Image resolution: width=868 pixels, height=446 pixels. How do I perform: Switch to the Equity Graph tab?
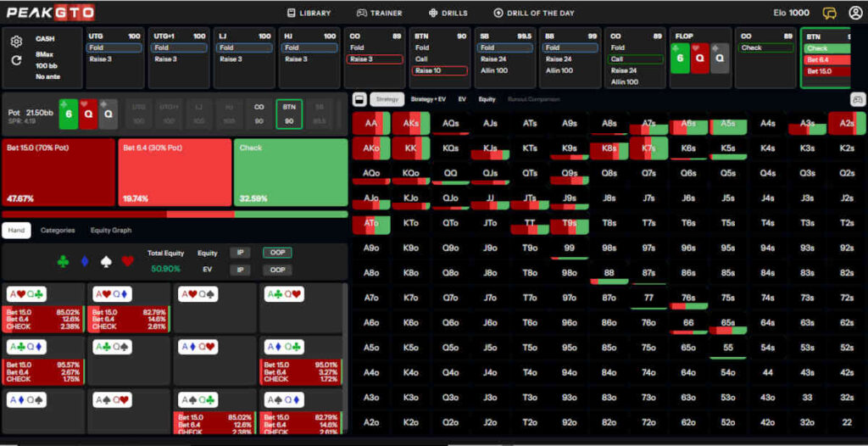tap(111, 230)
